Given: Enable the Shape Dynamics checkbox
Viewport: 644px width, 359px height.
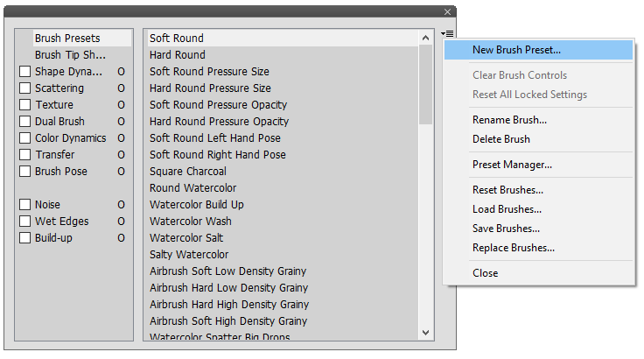Looking at the screenshot, I should pyautogui.click(x=24, y=72).
